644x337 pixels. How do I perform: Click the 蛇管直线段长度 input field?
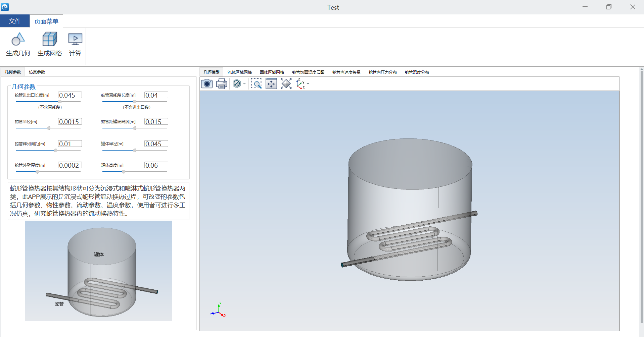[x=156, y=95]
